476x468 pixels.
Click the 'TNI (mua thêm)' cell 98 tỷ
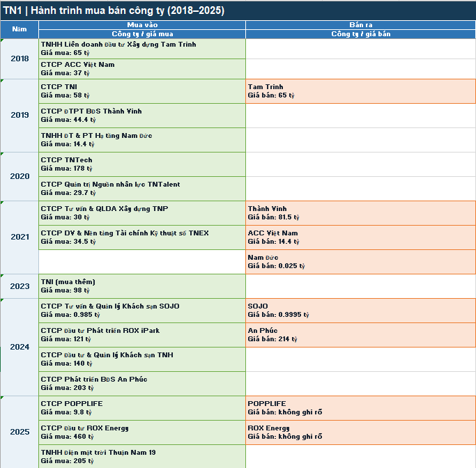[142, 286]
